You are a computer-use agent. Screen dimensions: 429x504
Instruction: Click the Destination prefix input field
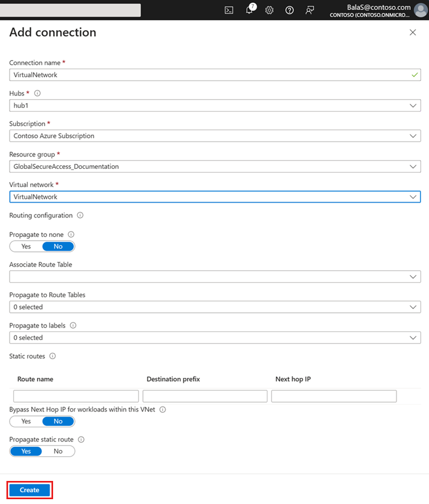pyautogui.click(x=205, y=396)
